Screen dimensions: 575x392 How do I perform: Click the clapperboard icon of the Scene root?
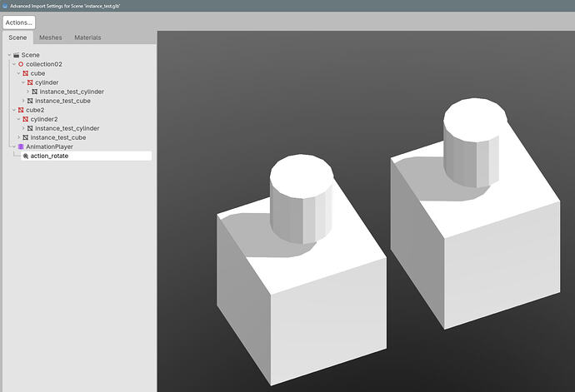(x=16, y=55)
